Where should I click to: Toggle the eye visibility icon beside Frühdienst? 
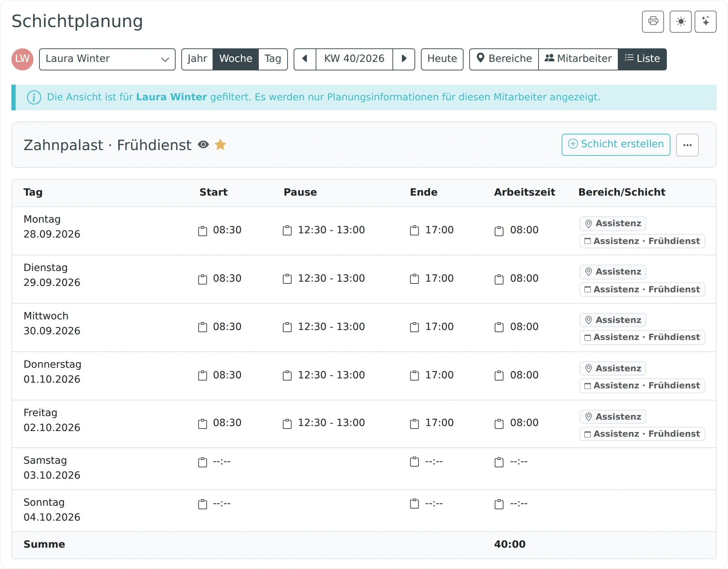tap(203, 145)
